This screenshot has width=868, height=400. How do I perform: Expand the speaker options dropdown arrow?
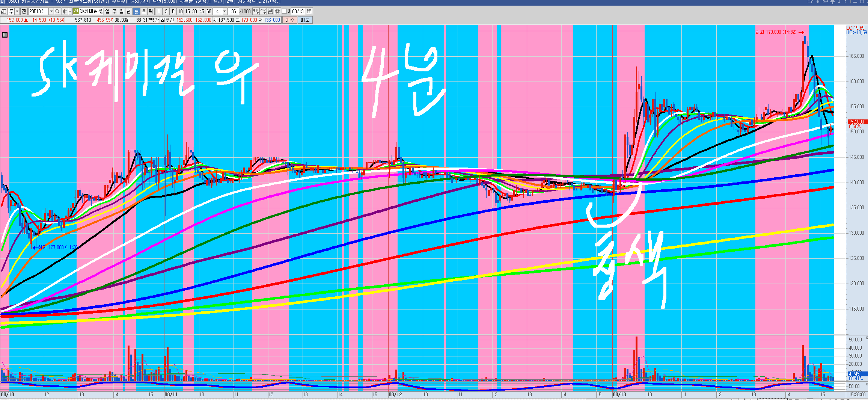click(70, 11)
